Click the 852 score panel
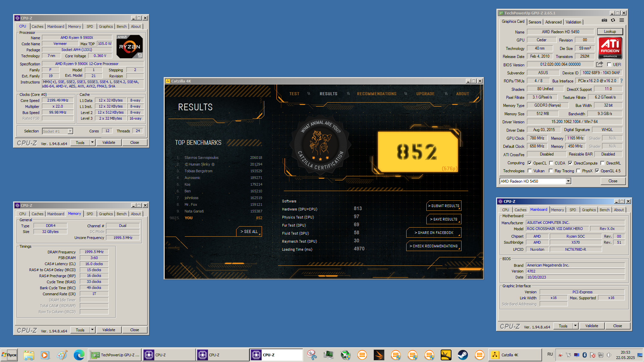Screen dimensions: 644x362 (x=418, y=152)
